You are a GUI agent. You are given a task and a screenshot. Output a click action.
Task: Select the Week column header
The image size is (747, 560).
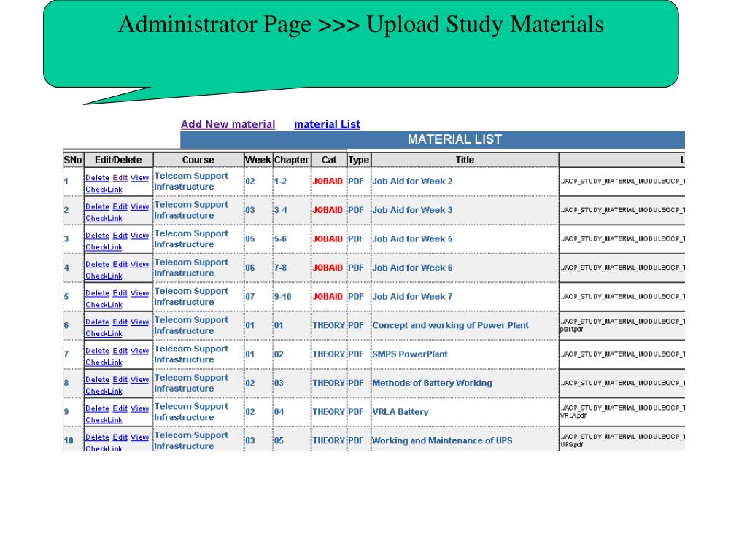click(x=258, y=160)
